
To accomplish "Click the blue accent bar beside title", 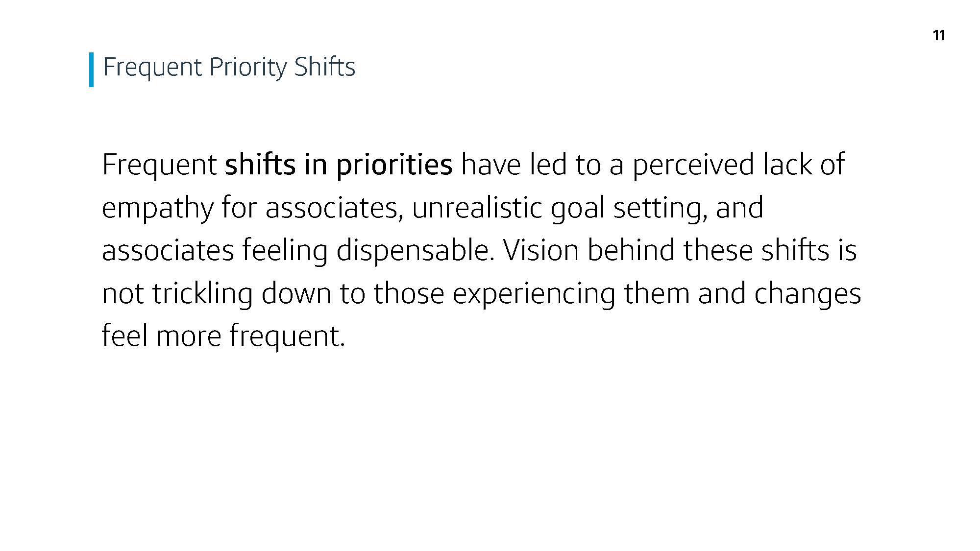I will pyautogui.click(x=91, y=70).
